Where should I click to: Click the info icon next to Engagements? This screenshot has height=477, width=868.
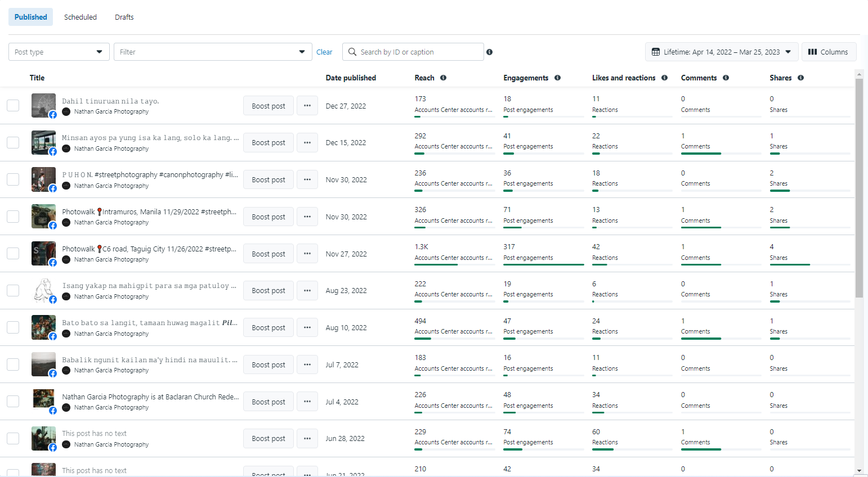[x=557, y=78]
